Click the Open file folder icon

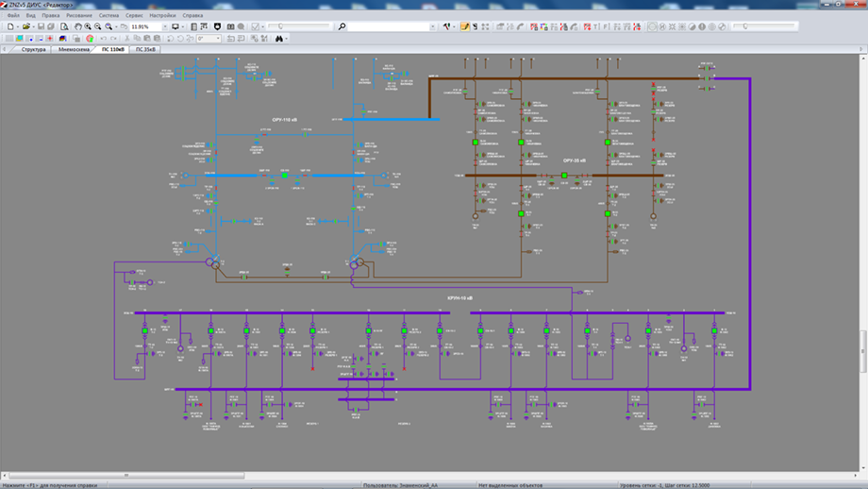coord(26,27)
